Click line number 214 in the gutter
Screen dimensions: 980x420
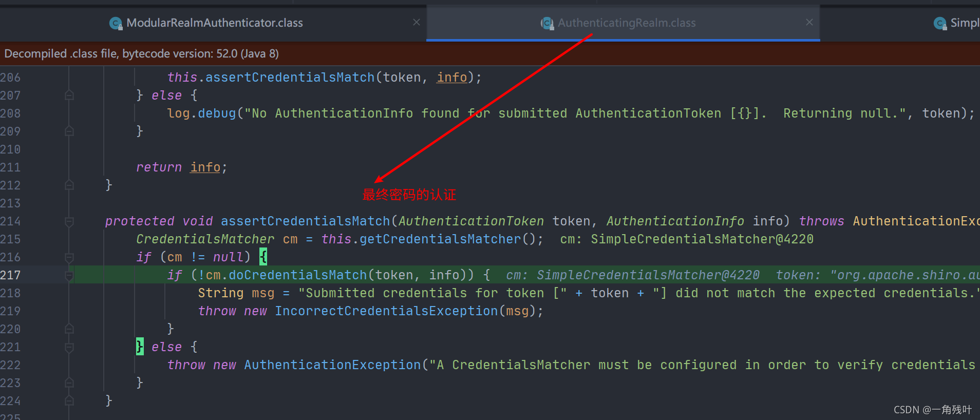tap(10, 221)
